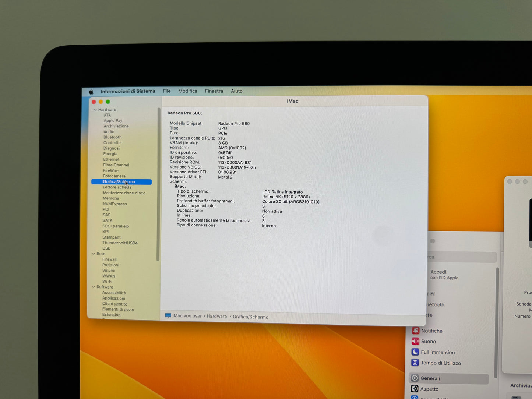Select Wi-Fi under the Rete section

(x=107, y=282)
